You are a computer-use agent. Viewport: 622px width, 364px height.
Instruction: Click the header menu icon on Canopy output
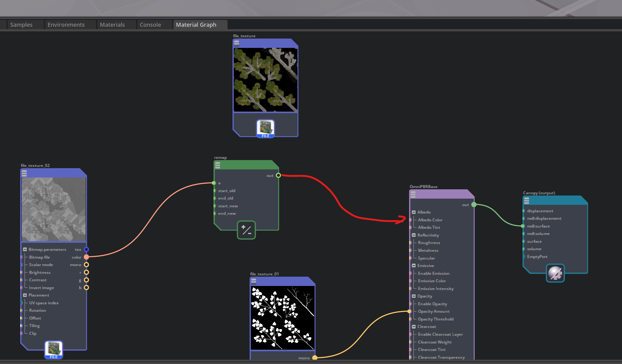(x=526, y=200)
